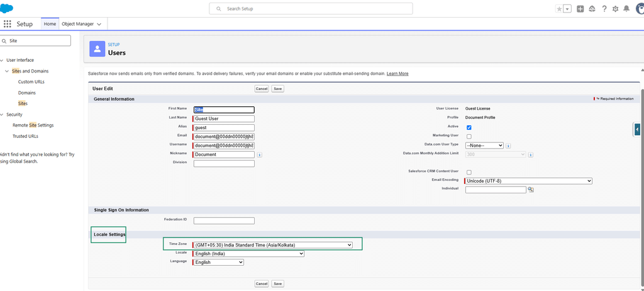644x291 pixels.
Task: Click the Quick Find search magnifier icon
Action: [x=4, y=41]
